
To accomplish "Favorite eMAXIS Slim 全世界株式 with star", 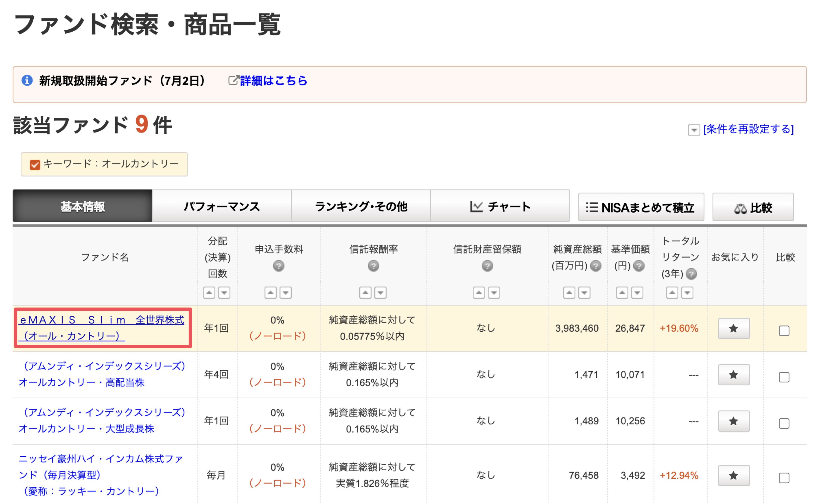I will point(733,328).
